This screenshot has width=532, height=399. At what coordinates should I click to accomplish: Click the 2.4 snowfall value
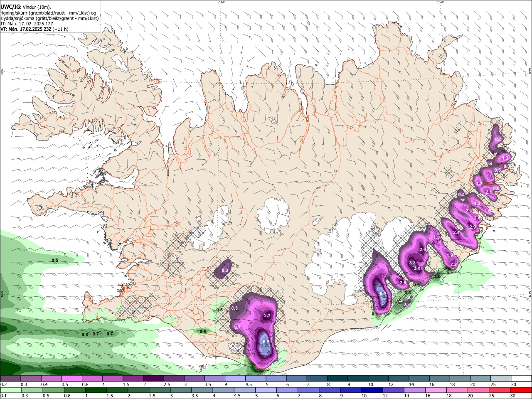tap(456, 233)
